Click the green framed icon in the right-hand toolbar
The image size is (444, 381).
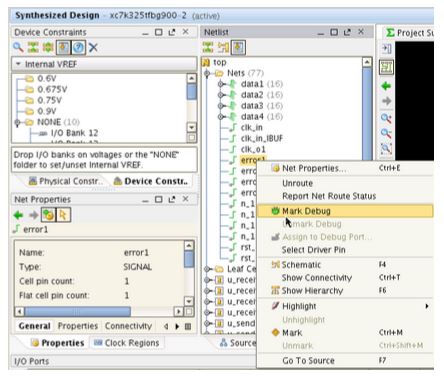pyautogui.click(x=386, y=67)
